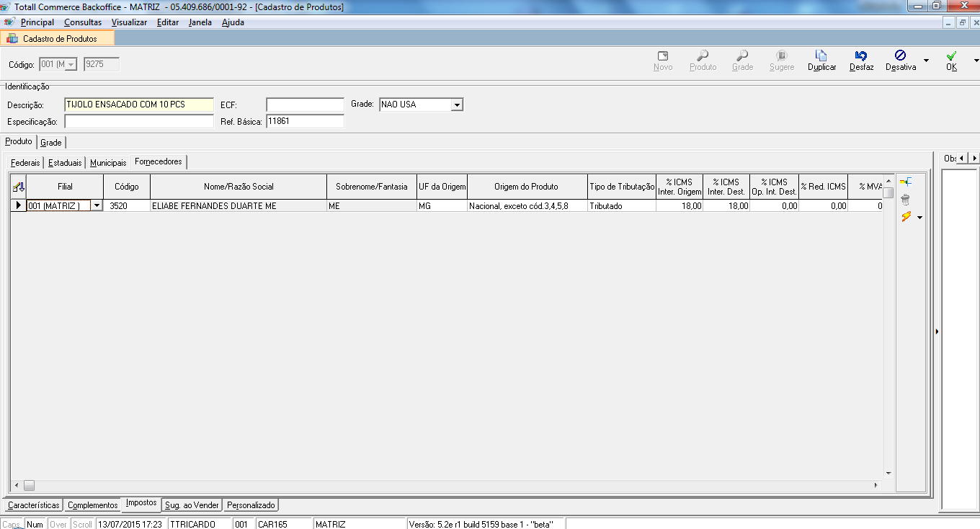Open the OK button dropdown arrow
The height and width of the screenshot is (529, 980).
[976, 61]
